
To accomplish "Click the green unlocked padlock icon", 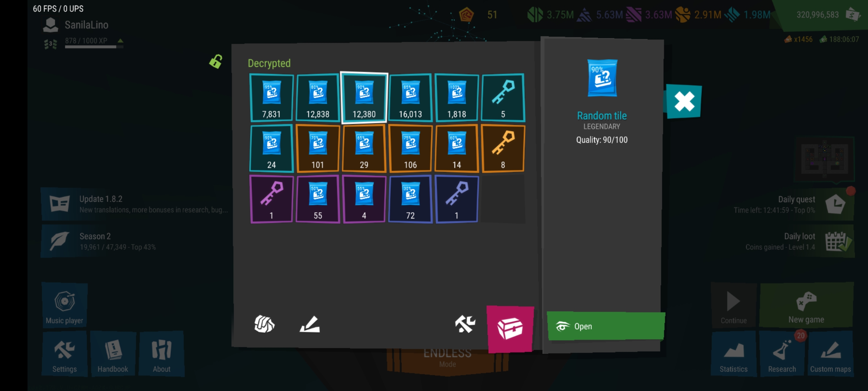I will (x=216, y=62).
